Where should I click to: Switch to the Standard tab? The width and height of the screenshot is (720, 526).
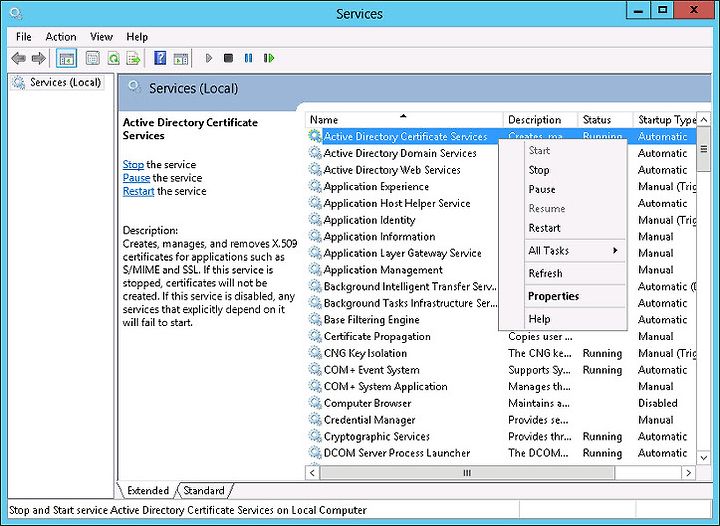coord(204,490)
